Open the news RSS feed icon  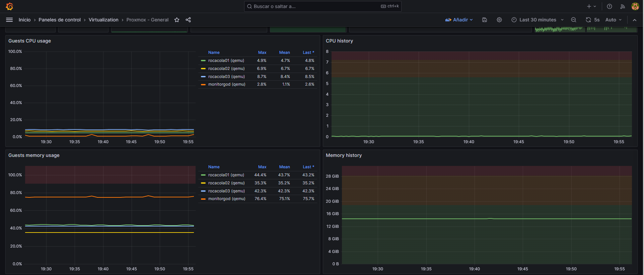[622, 6]
